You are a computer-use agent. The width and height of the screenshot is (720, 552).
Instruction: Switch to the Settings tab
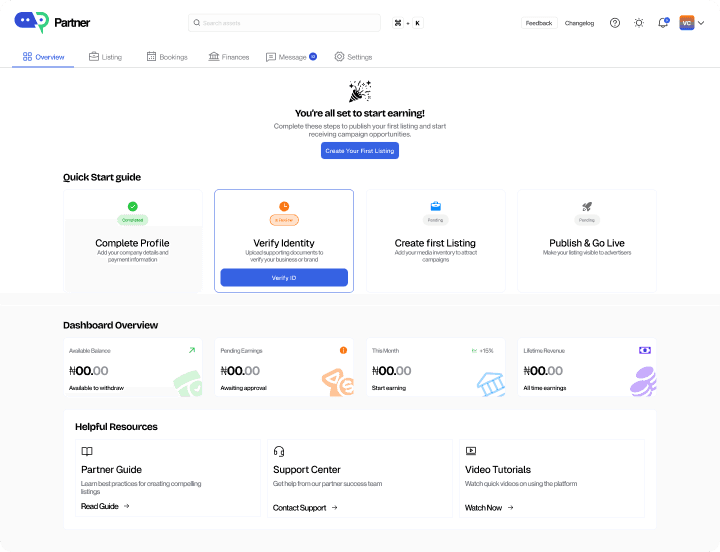pyautogui.click(x=353, y=57)
